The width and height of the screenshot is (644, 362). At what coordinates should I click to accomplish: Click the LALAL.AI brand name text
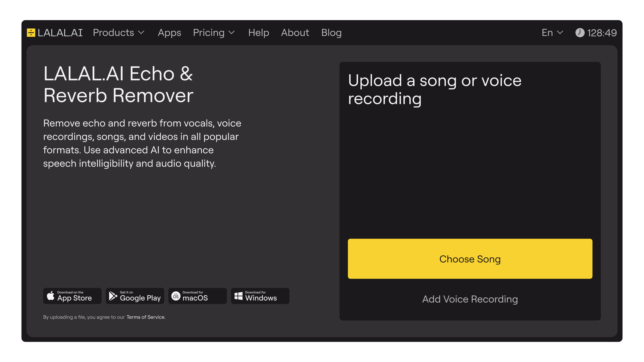[60, 33]
